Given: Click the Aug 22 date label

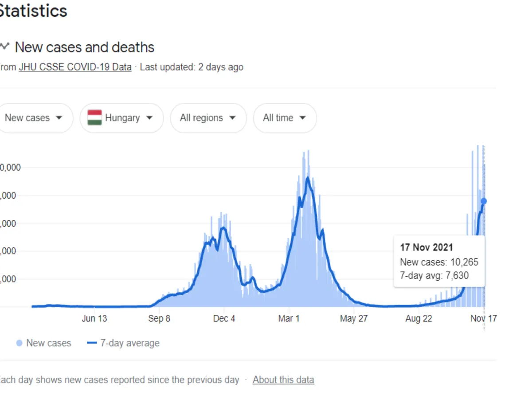Looking at the screenshot, I should point(419,319).
